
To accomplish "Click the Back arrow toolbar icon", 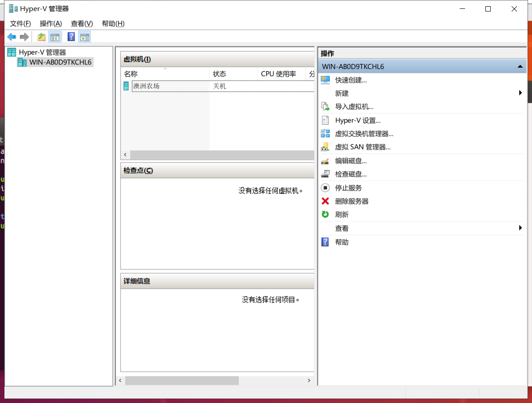I will point(12,37).
